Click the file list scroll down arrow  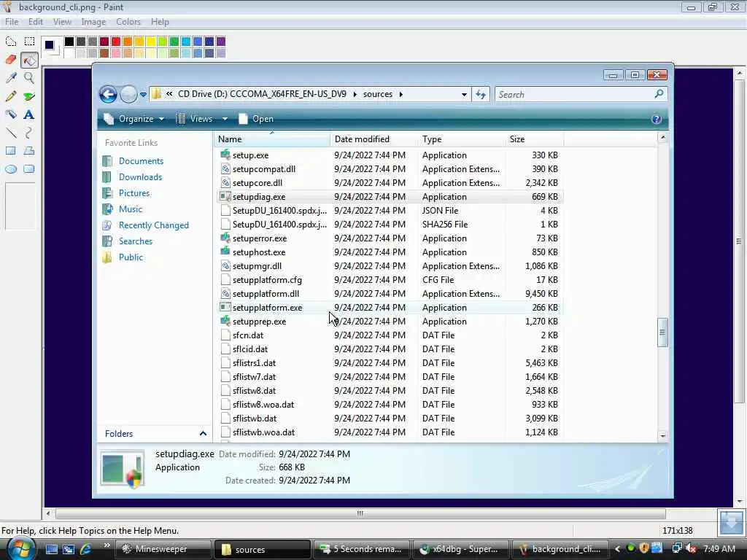pos(662,436)
